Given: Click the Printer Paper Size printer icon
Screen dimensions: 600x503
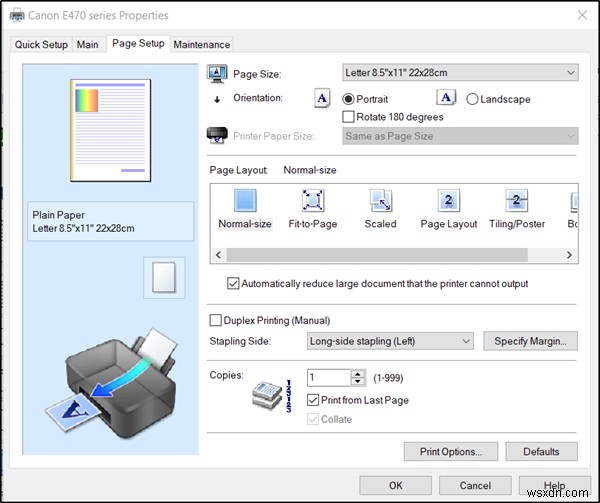Looking at the screenshot, I should click(x=217, y=135).
